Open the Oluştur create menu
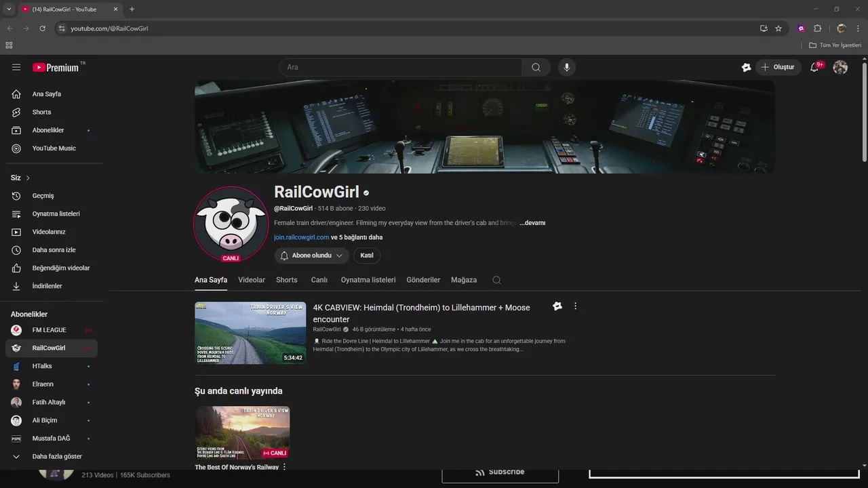The height and width of the screenshot is (488, 868). [778, 67]
